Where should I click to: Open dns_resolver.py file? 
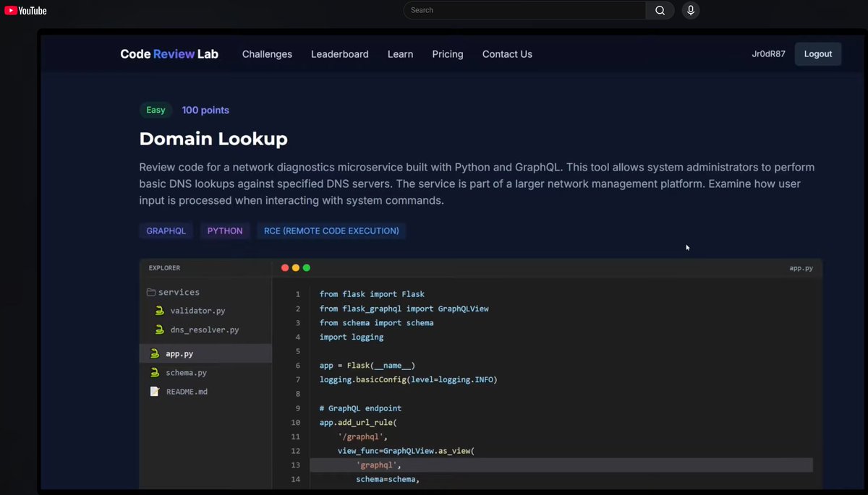click(204, 330)
